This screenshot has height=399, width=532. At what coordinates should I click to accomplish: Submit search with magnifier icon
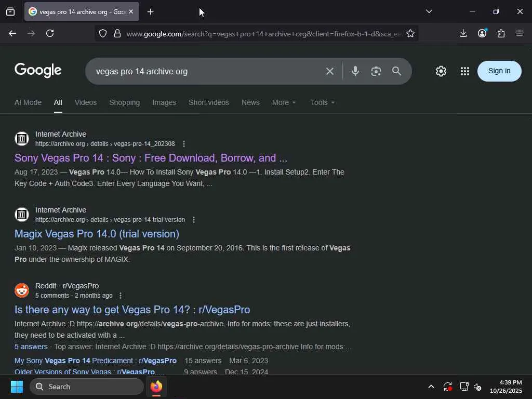396,71
